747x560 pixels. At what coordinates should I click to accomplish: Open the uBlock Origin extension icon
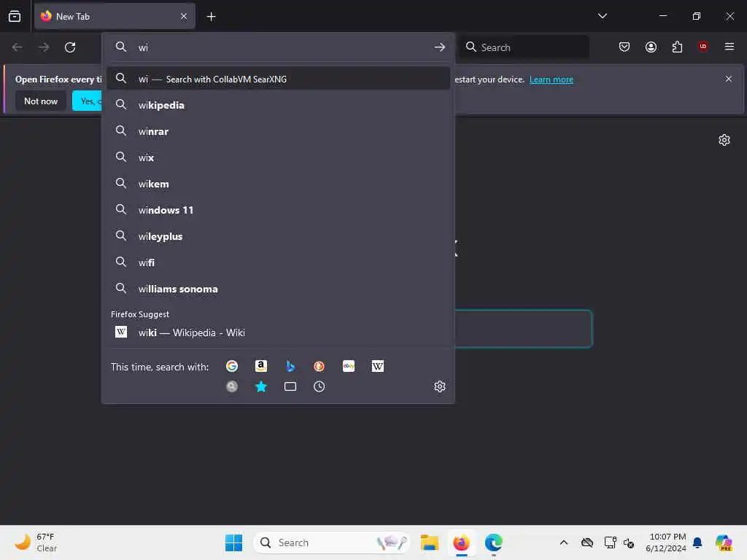point(703,46)
